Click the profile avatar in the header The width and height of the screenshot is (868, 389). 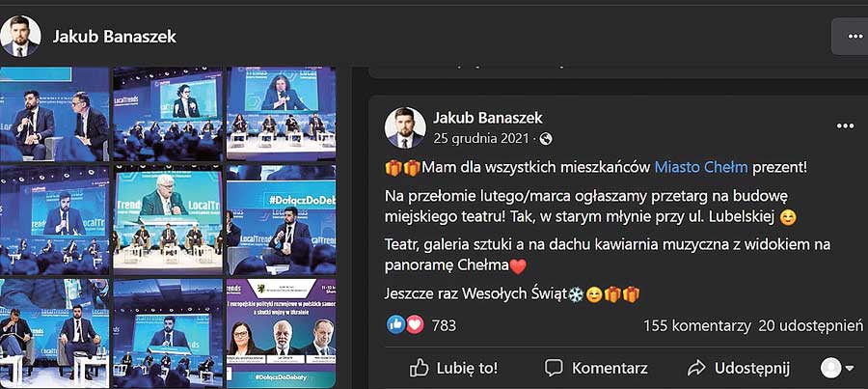click(20, 36)
